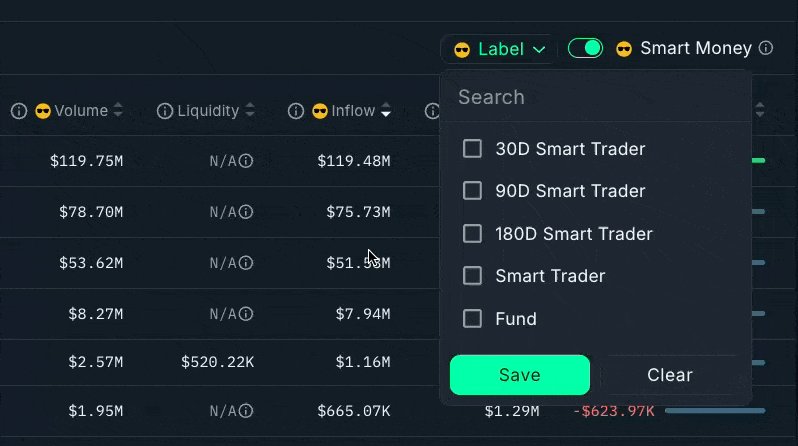Click the info icon before Inflow column
This screenshot has height=446, width=798.
296,111
